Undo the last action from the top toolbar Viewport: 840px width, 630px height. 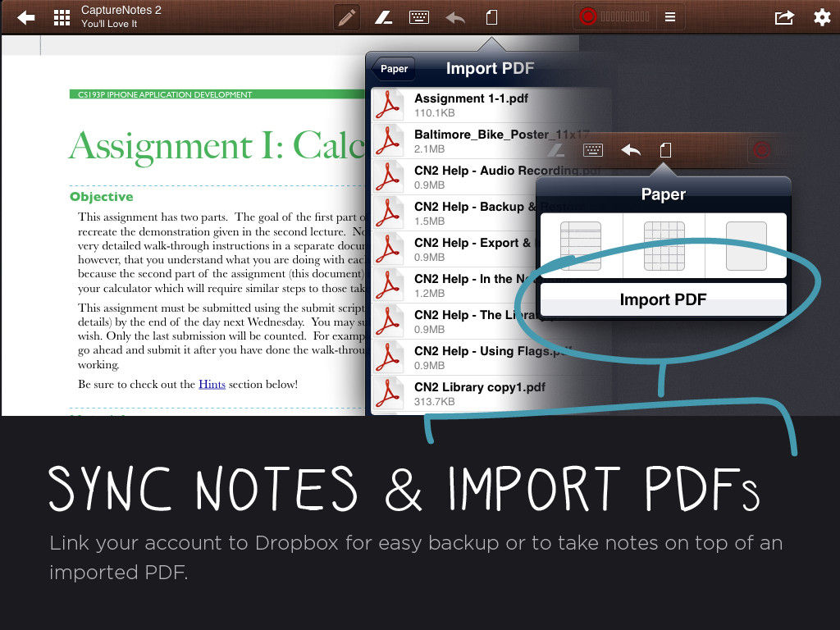click(x=455, y=18)
